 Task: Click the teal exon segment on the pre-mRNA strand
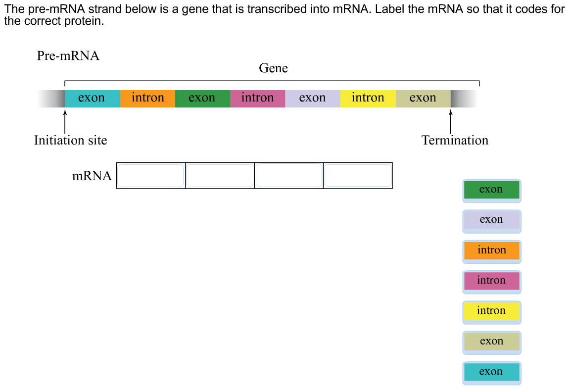coord(92,98)
